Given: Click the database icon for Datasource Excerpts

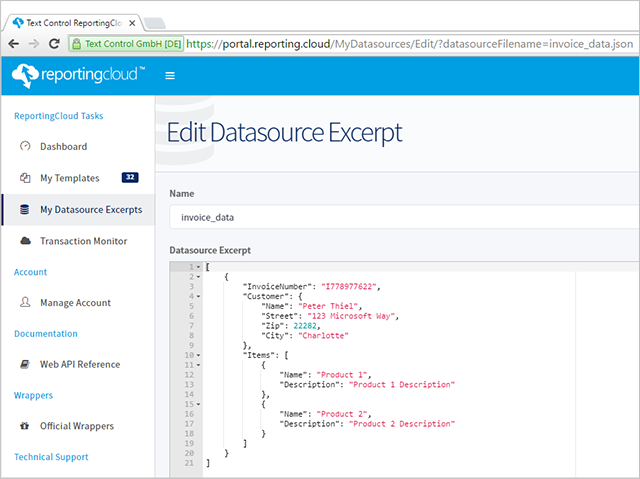Looking at the screenshot, I should (24, 209).
